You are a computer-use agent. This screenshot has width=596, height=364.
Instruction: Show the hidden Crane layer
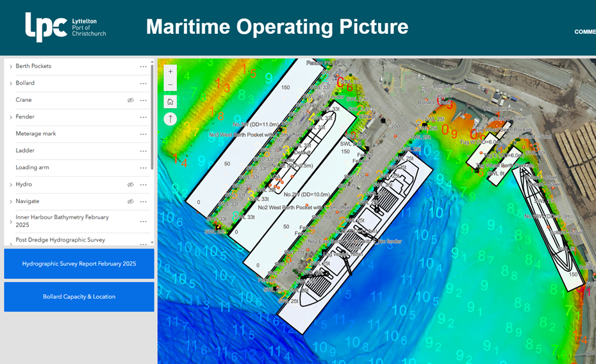(x=130, y=101)
